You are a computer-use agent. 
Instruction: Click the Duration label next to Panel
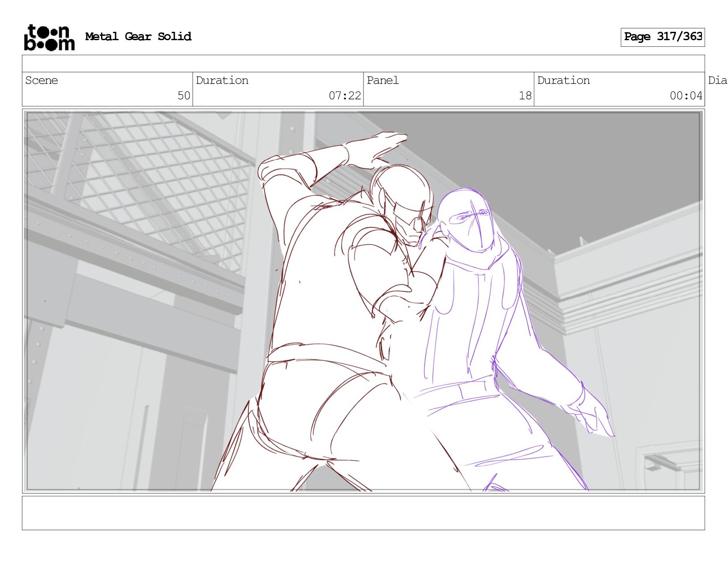click(x=563, y=80)
